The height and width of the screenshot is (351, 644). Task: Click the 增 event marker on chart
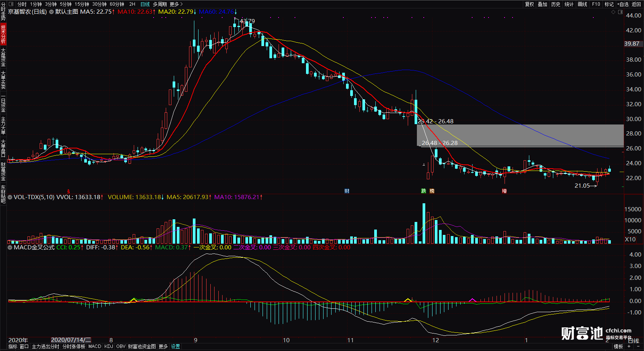click(x=504, y=191)
